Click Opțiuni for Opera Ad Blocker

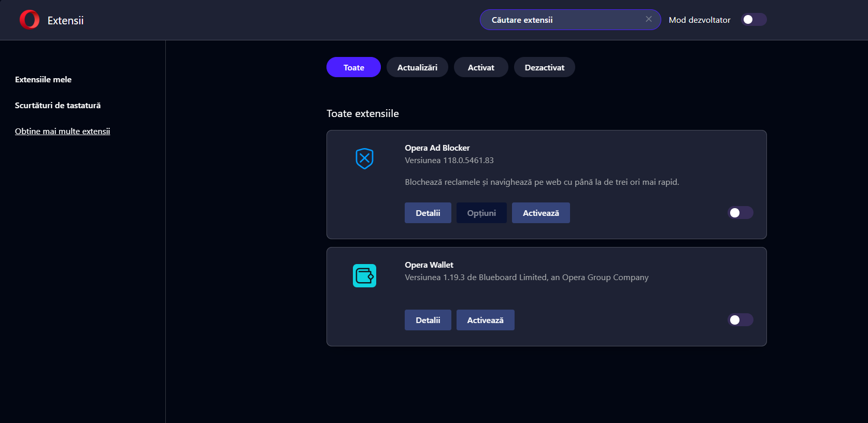(481, 213)
